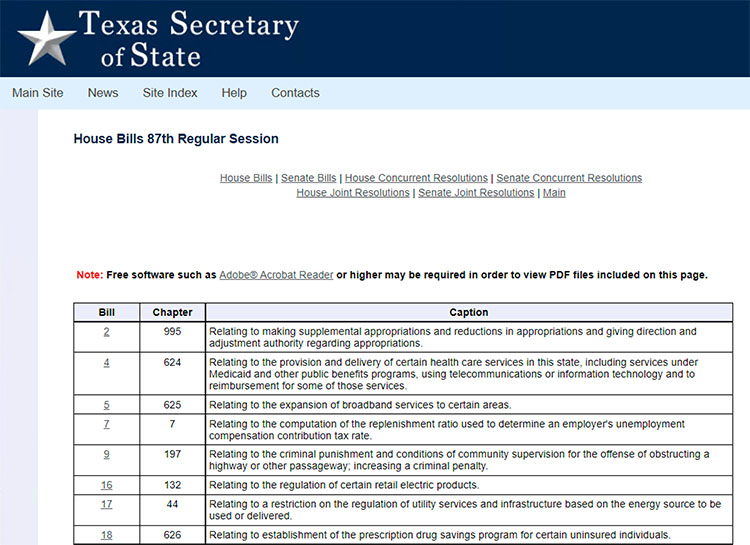750x545 pixels.
Task: Select chapter number 132 cell
Action: click(x=172, y=485)
